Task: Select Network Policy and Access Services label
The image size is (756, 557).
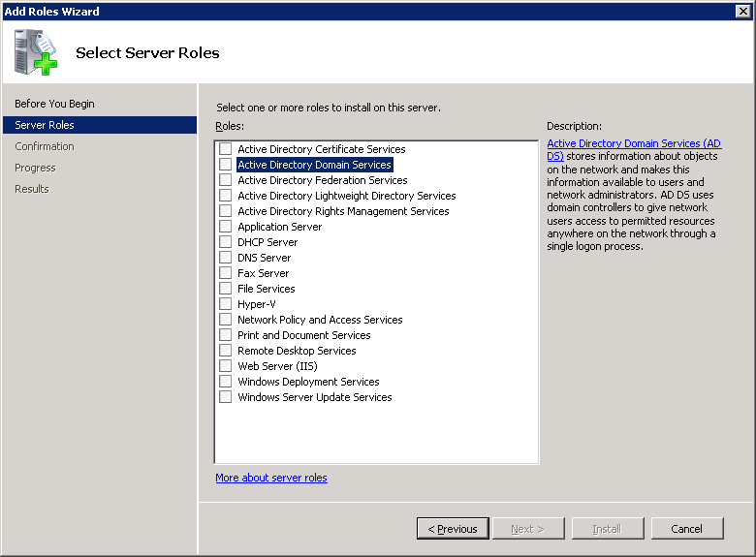Action: (320, 320)
